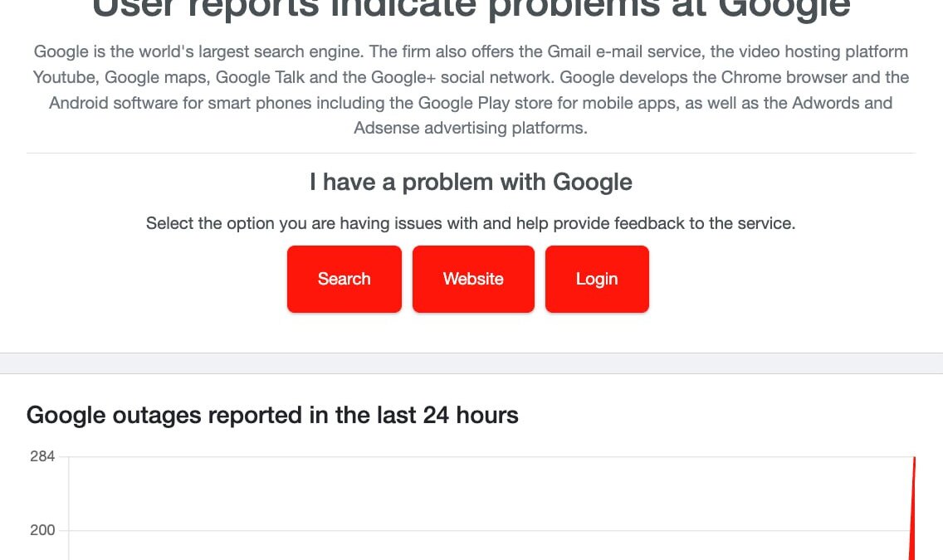
Task: Report a Website problem
Action: (473, 280)
